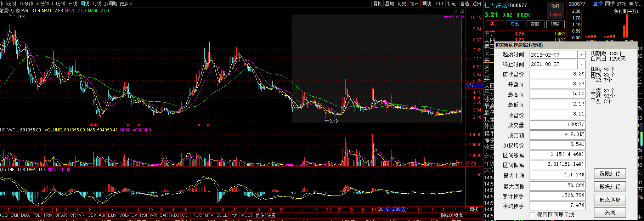This screenshot has width=644, height=221.
Task: Select the KDJ indicator tab
Action: tap(175, 215)
